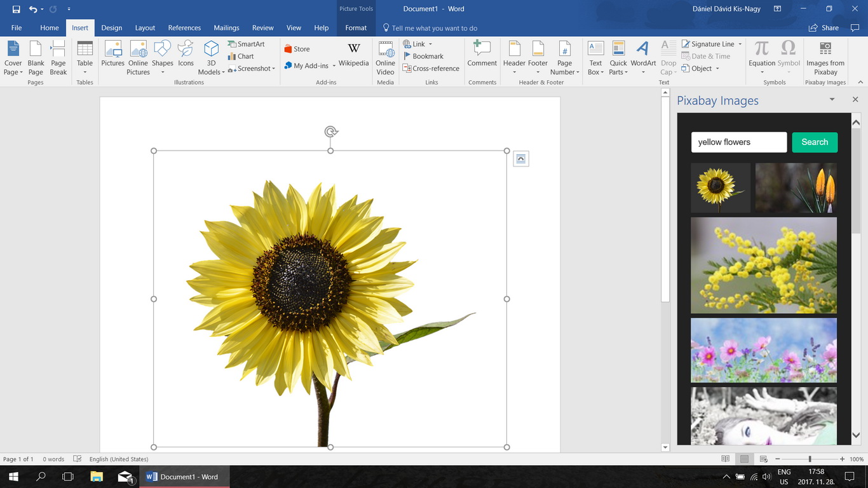The width and height of the screenshot is (868, 488).
Task: Select the yellow mimosa flowers thumbnail
Action: coord(763,265)
